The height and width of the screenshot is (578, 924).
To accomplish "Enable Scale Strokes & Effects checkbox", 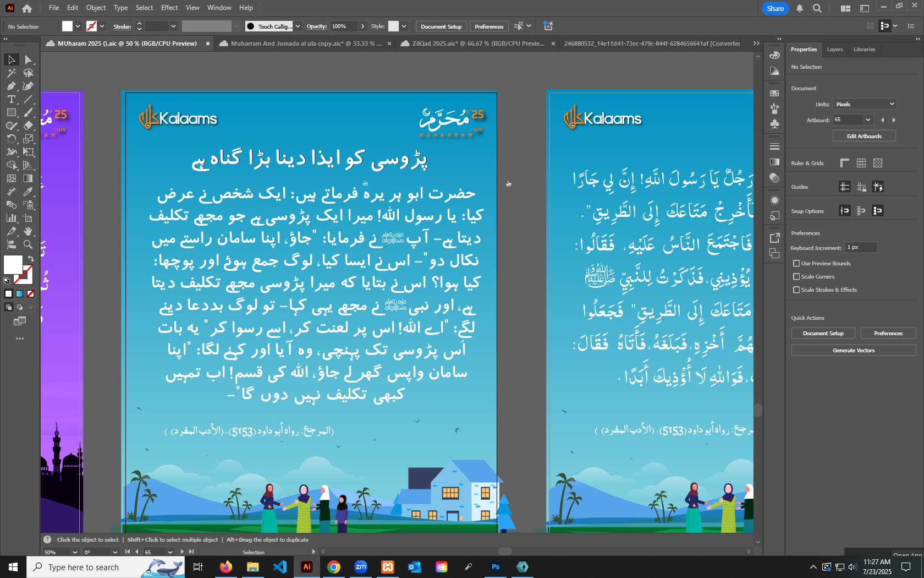I will tap(796, 290).
